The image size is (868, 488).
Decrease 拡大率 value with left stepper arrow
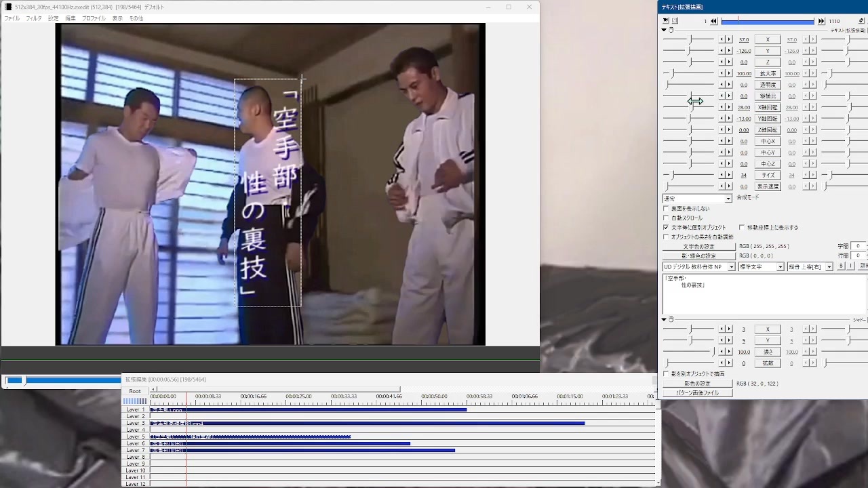pyautogui.click(x=722, y=74)
